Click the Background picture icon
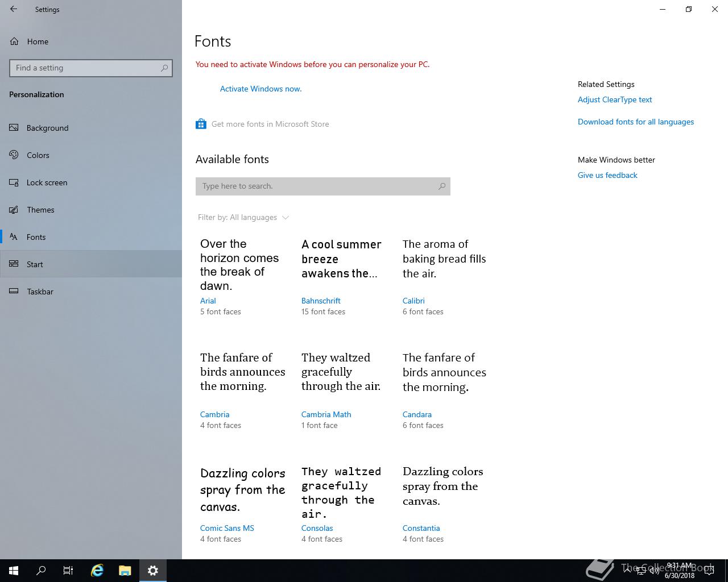This screenshot has width=728, height=582. (14, 128)
